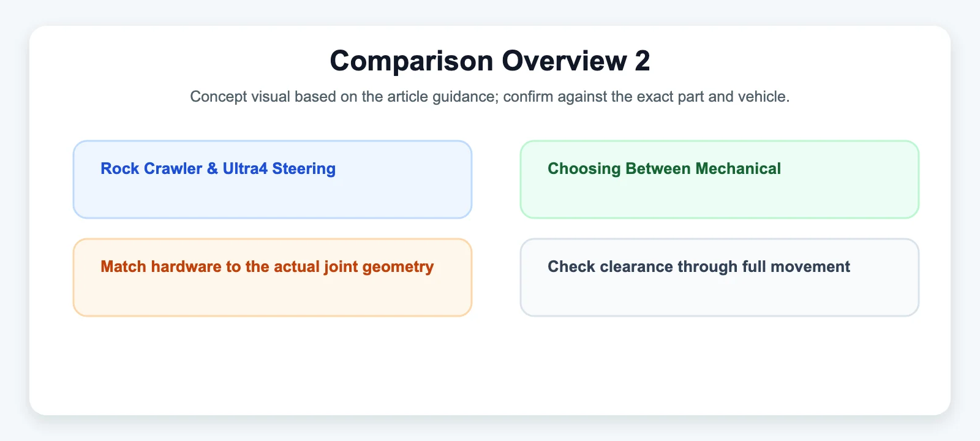Open the Choosing Between Mechanical heading
980x441 pixels.
[664, 168]
